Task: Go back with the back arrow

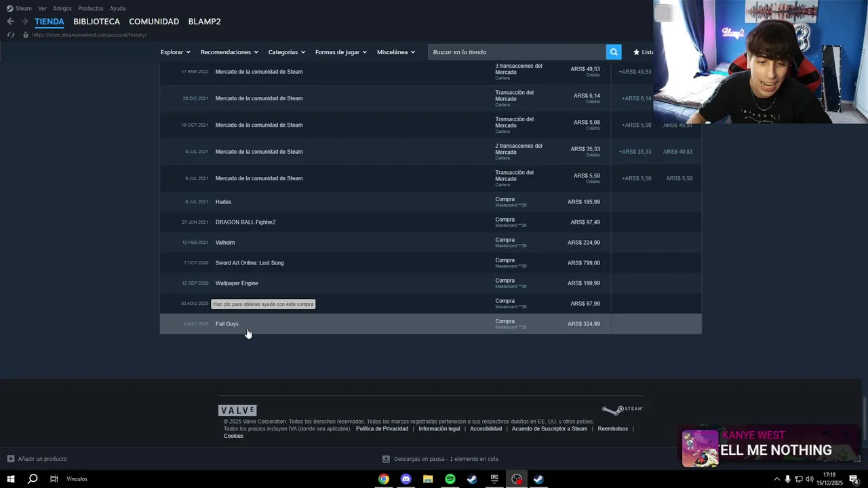Action: [x=10, y=22]
